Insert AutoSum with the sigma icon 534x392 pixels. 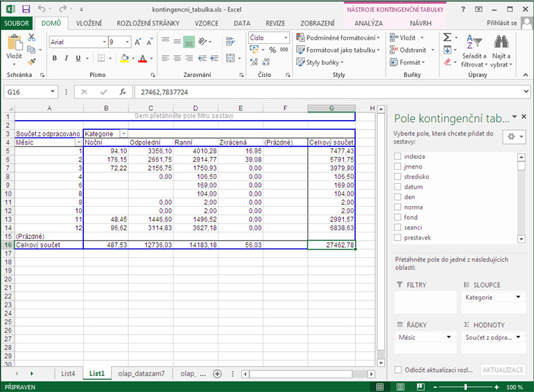(447, 37)
